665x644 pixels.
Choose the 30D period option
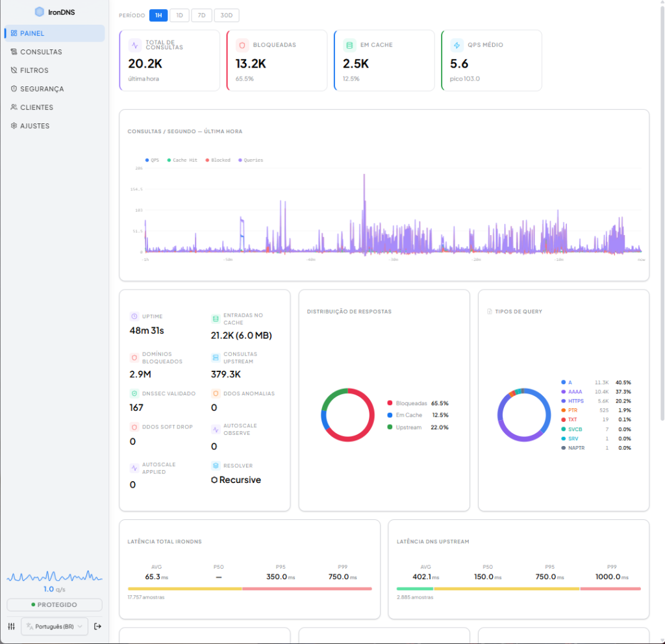[226, 15]
